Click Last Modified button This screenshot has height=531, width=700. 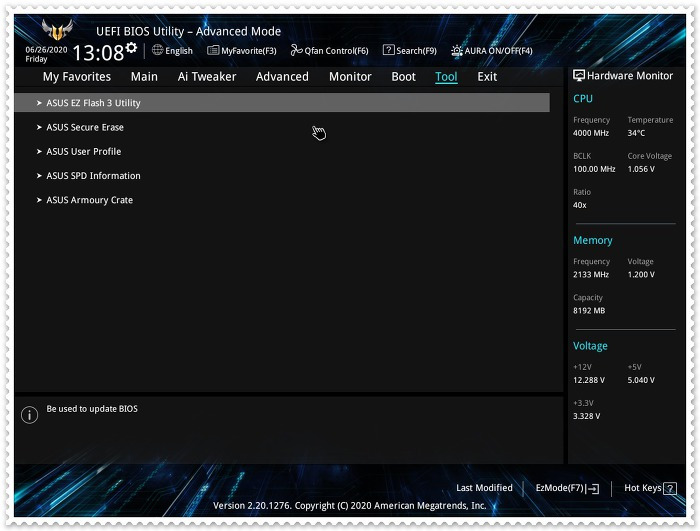pos(484,488)
